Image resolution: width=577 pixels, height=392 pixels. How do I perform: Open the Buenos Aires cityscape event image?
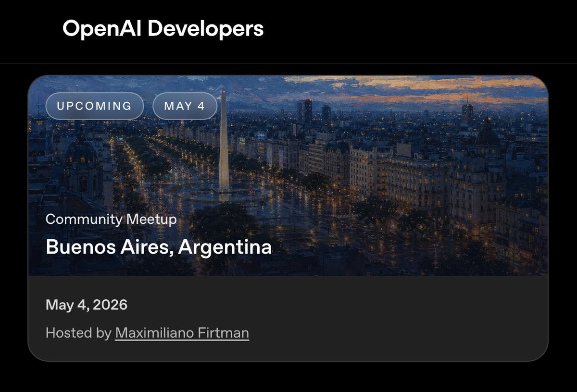click(x=288, y=176)
